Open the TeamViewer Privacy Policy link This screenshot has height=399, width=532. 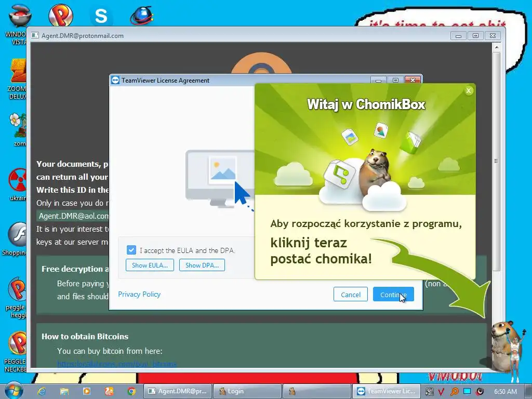point(139,294)
